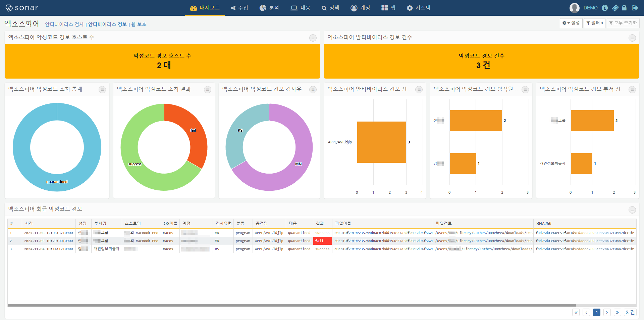The image size is (644, 320).
Task: Click the lock icon in header
Action: tap(624, 8)
